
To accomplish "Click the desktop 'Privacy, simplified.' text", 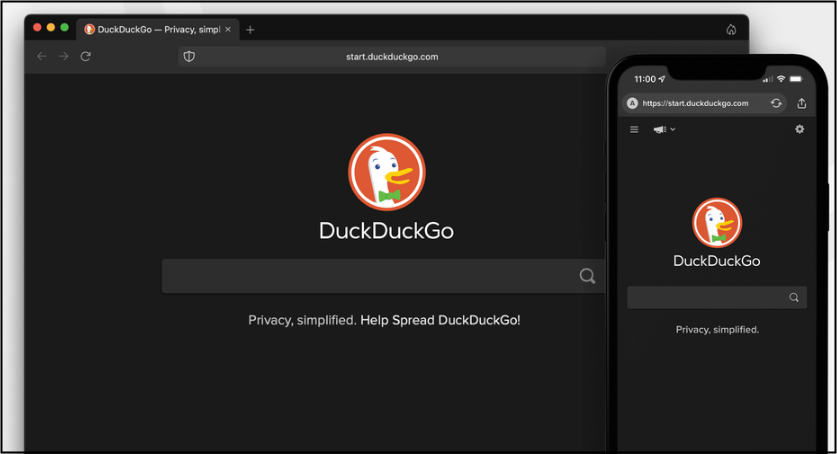I will coord(302,320).
